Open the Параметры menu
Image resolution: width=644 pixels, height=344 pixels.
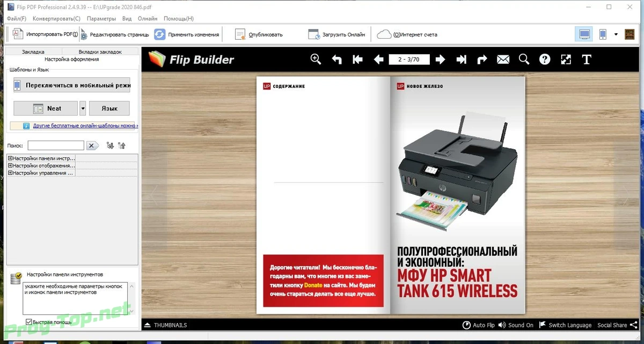[101, 18]
